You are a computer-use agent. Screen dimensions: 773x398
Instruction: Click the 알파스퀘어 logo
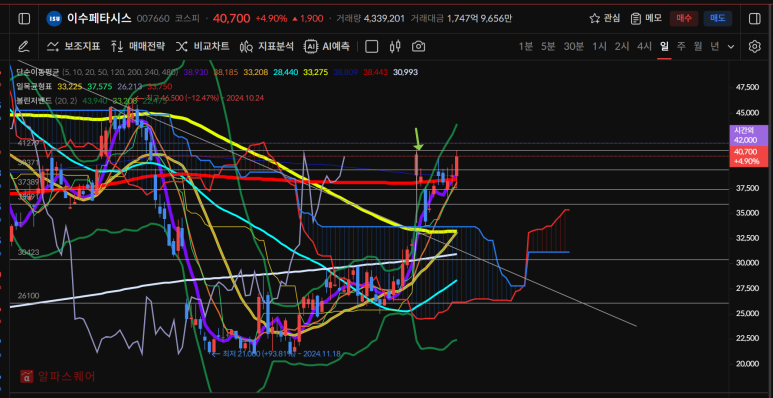click(x=58, y=376)
